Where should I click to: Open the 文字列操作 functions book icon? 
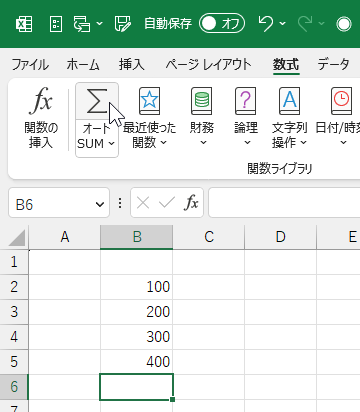(289, 101)
